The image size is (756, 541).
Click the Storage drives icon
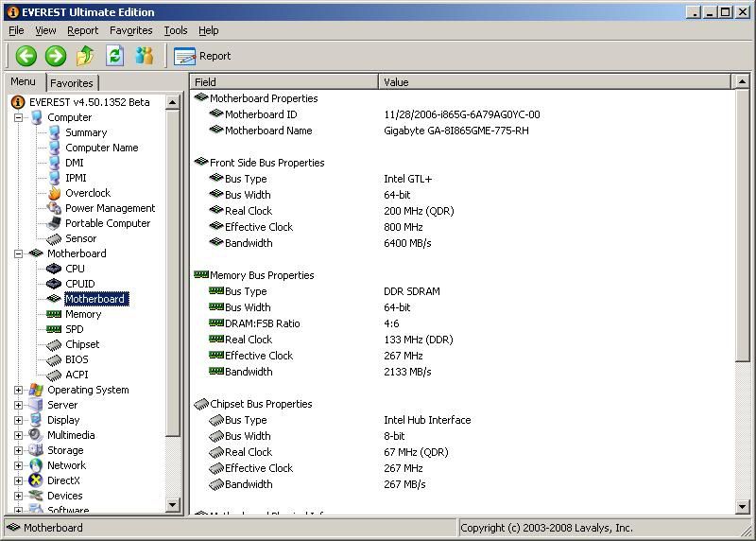point(36,450)
